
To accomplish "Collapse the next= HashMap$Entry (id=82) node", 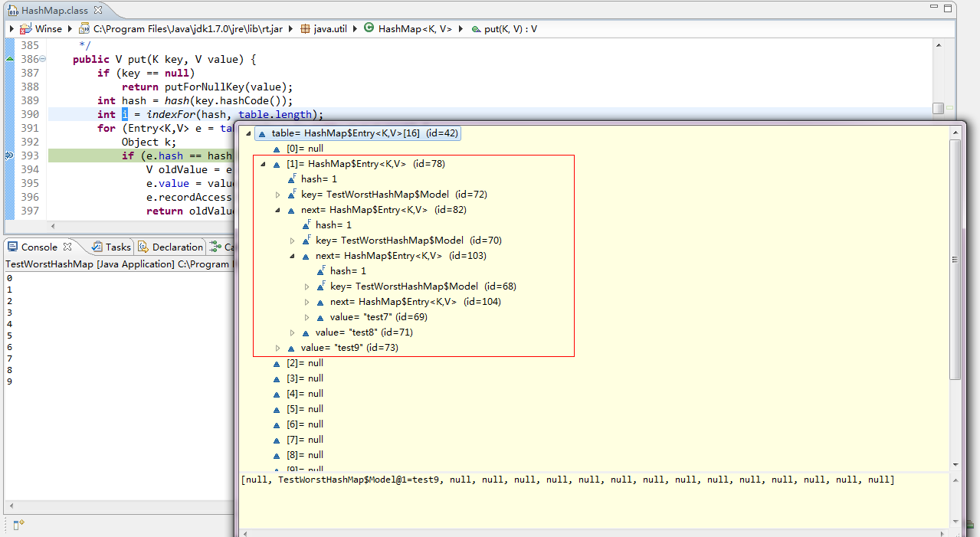I will click(277, 209).
